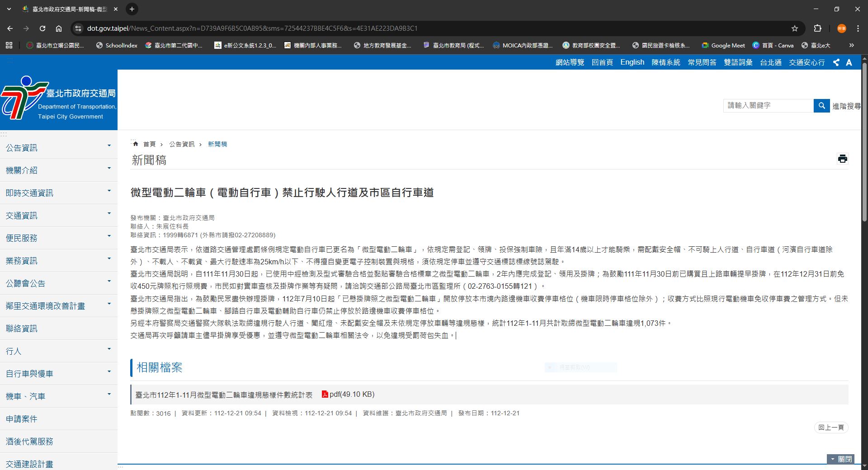Open the 關閉 button dropdown arrow
This screenshot has height=470, width=868.
coord(833,459)
